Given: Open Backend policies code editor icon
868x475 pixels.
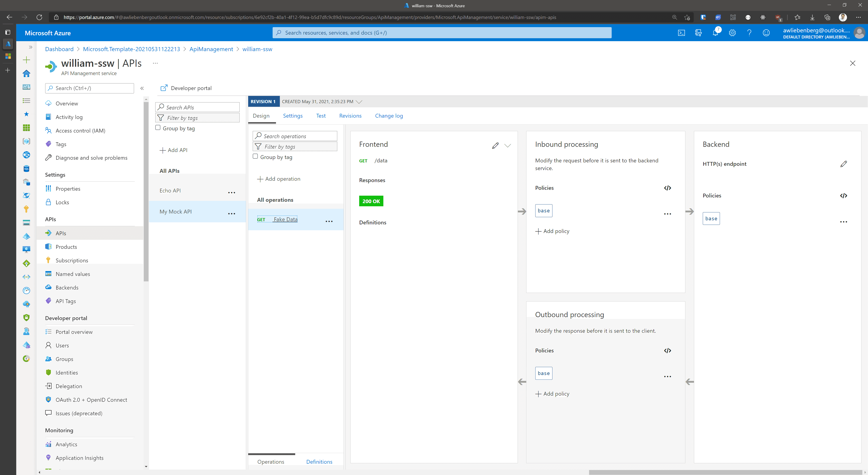Looking at the screenshot, I should (843, 195).
